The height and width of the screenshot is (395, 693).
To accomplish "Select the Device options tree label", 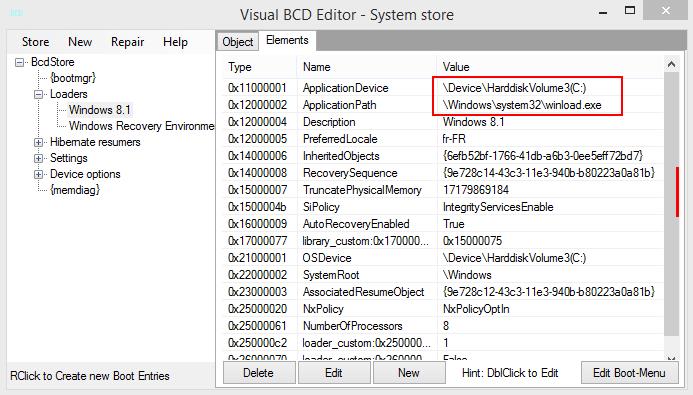I will click(x=85, y=174).
